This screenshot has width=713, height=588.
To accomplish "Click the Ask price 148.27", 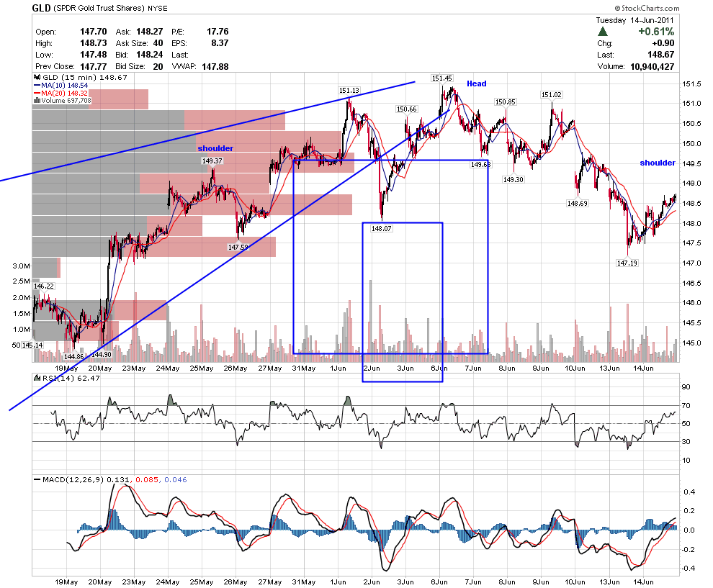I will [149, 32].
